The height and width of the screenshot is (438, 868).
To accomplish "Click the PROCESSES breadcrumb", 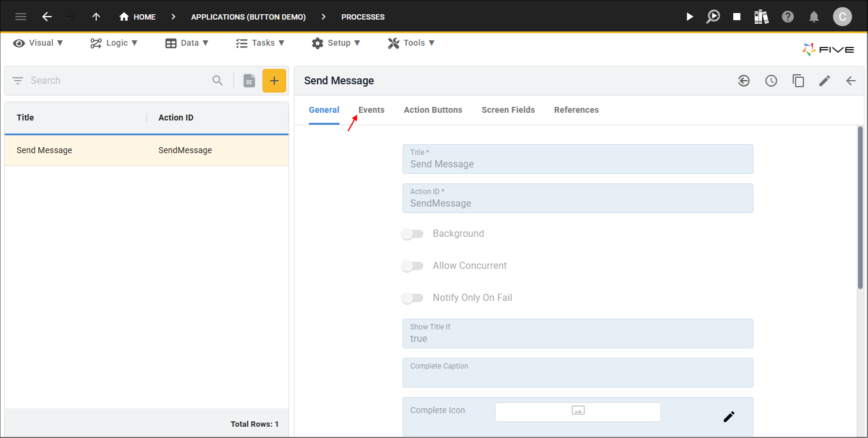I will pos(363,17).
